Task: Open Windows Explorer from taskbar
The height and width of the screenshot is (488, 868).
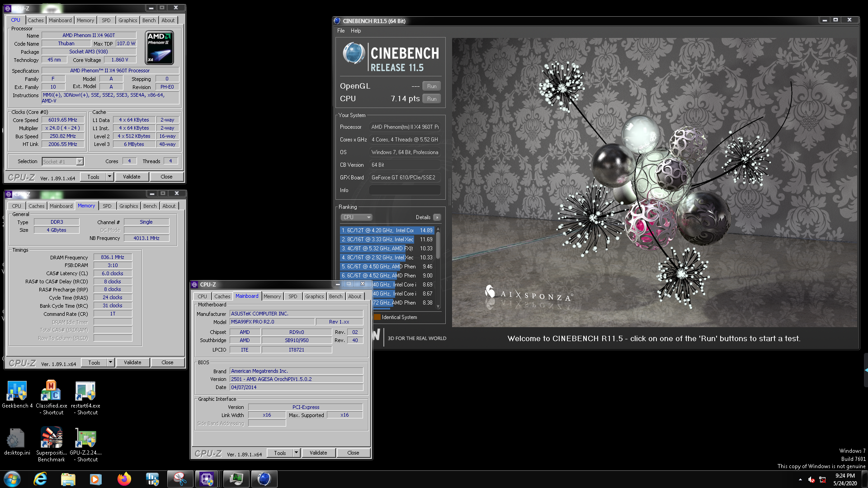Action: [68, 479]
